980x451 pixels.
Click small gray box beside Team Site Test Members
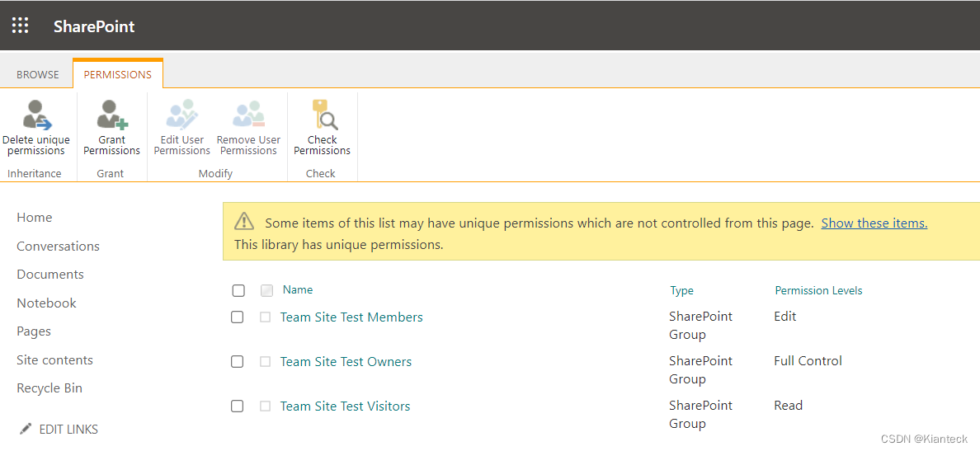coord(265,317)
